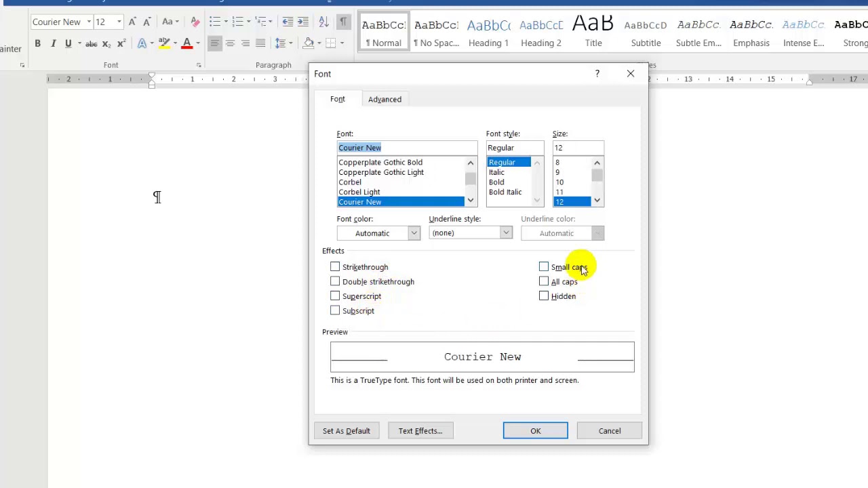This screenshot has height=488, width=868.
Task: Click Multilevel List icon
Action: (x=260, y=22)
